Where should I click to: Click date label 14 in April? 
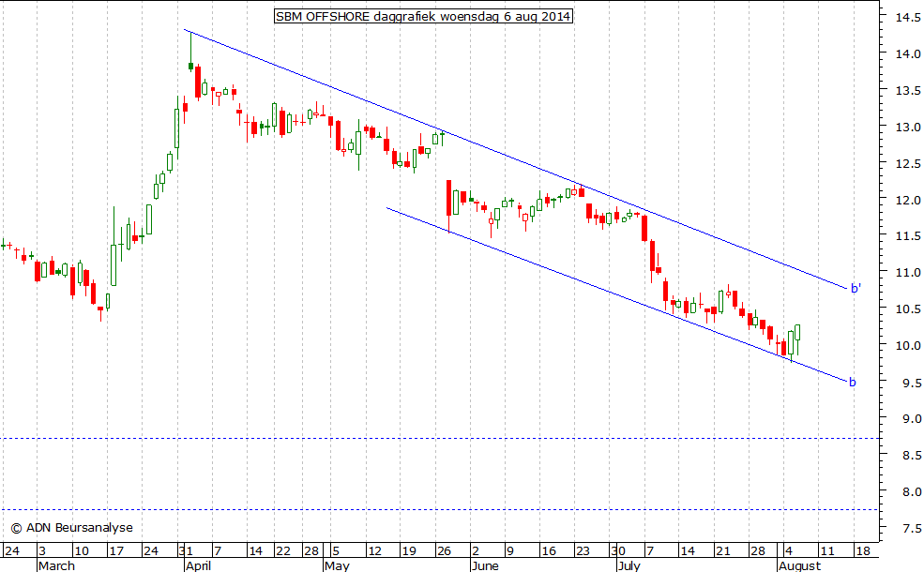(255, 550)
